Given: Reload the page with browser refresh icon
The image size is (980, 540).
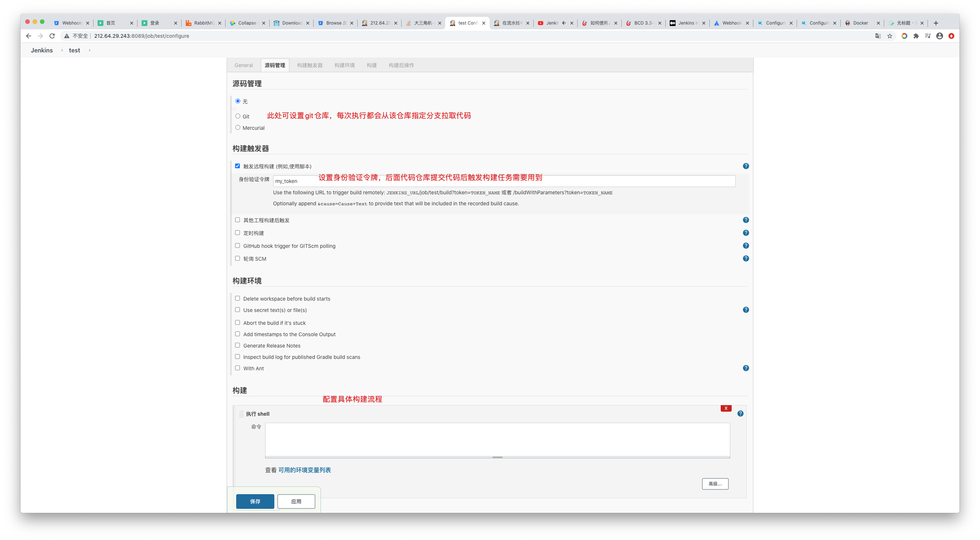Looking at the screenshot, I should click(52, 36).
